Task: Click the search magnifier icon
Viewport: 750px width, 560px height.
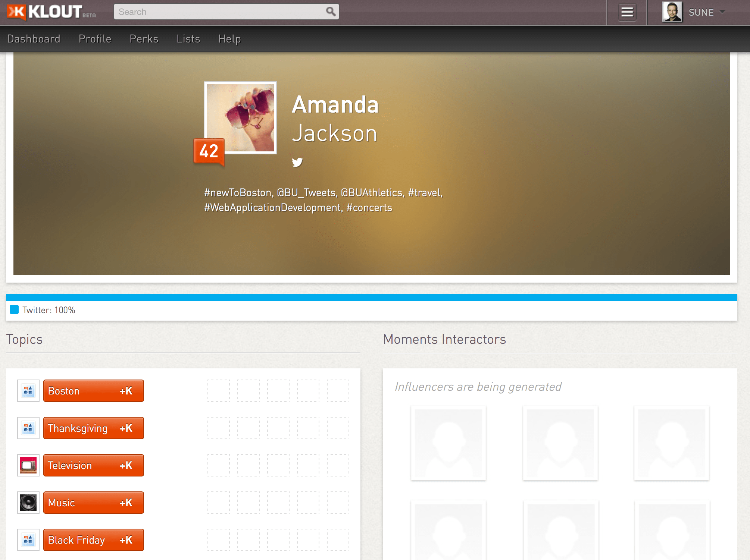Action: point(330,12)
